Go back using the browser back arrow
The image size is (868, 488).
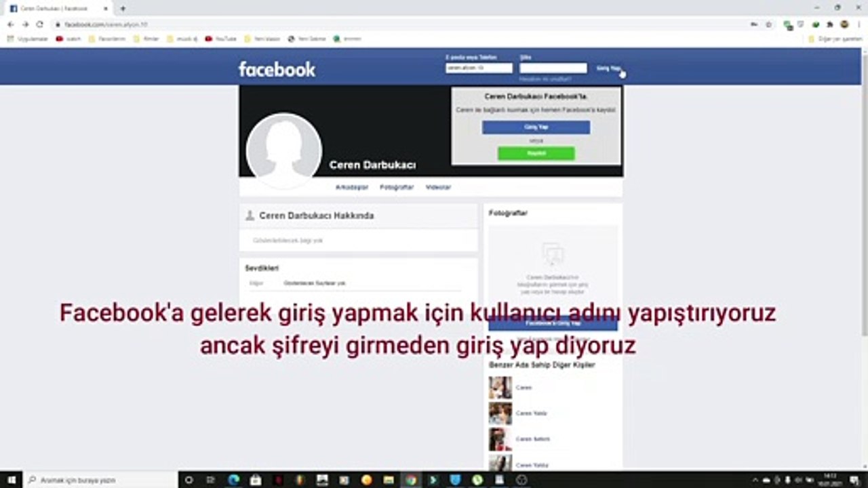tap(10, 24)
